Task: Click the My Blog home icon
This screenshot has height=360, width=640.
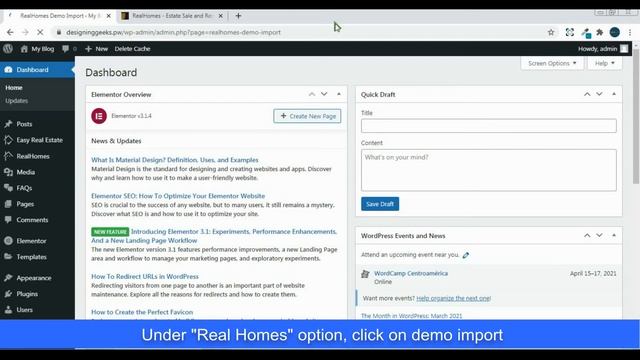Action: 24,49
